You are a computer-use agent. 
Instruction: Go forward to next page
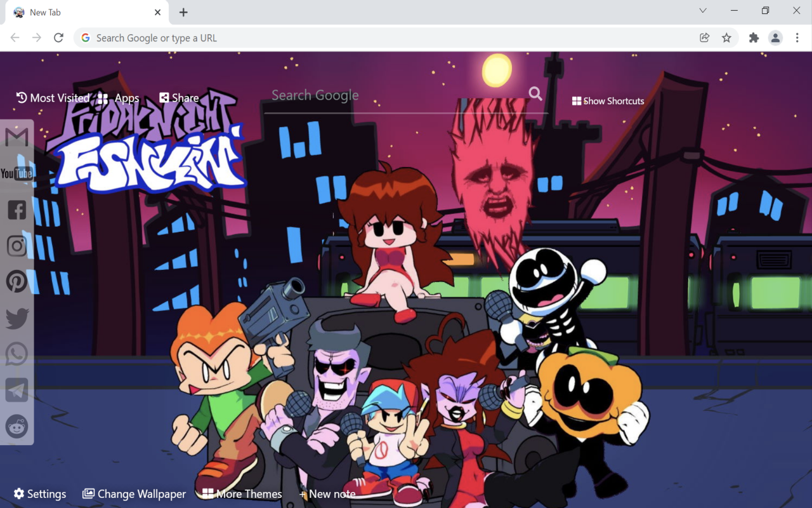tap(37, 38)
